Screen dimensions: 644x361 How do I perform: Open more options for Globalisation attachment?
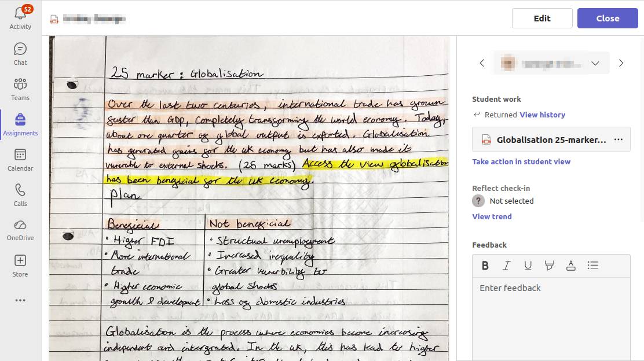(x=618, y=139)
